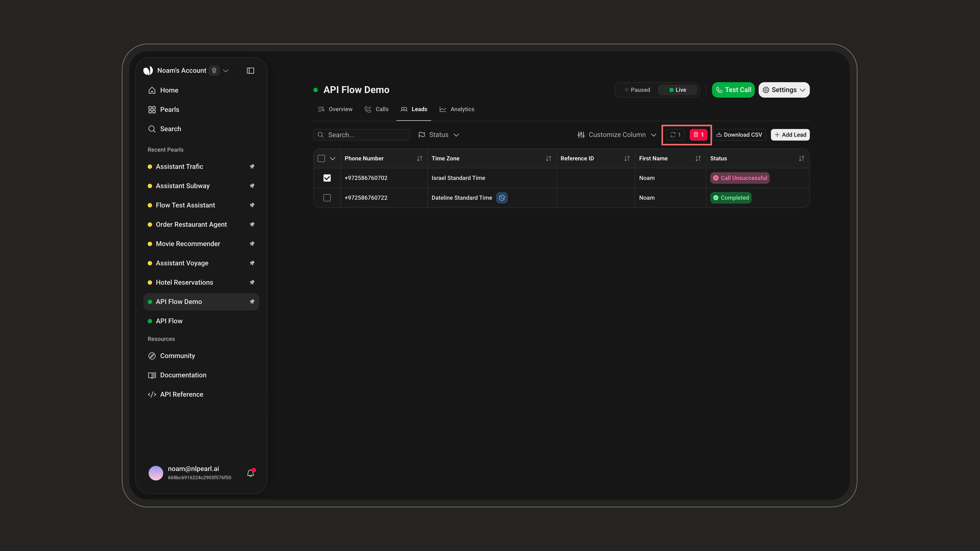This screenshot has width=980, height=551.
Task: Switch to the Overview tab
Action: [x=335, y=109]
